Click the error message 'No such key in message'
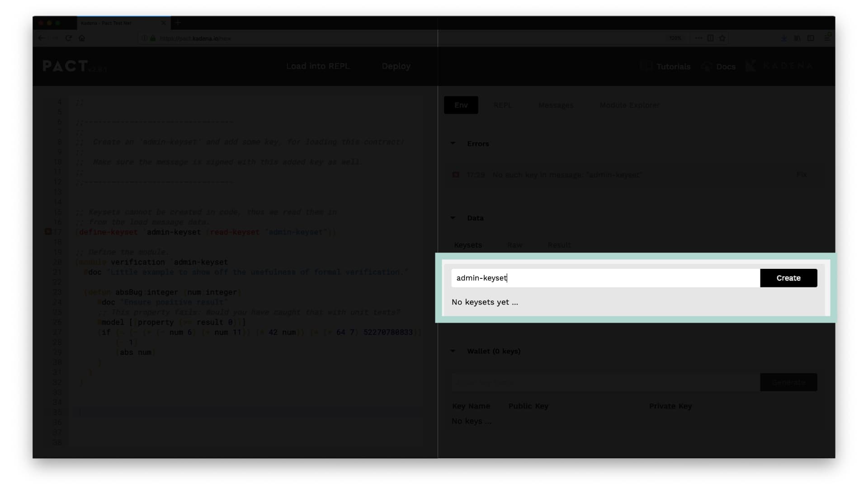Image resolution: width=868 pixels, height=488 pixels. [567, 175]
